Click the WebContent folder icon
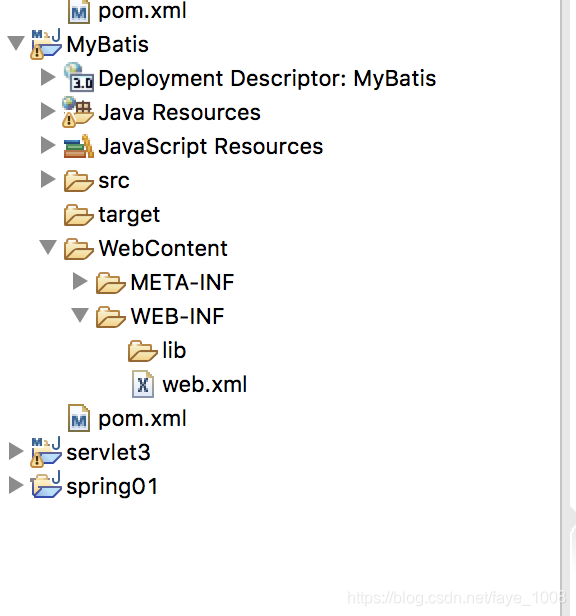Viewport: 576px width, 616px height. coord(79,249)
